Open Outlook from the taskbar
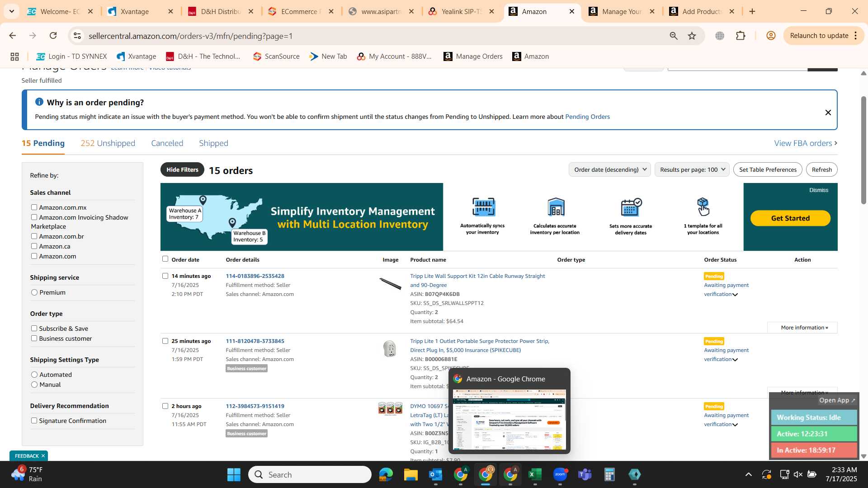 point(435,474)
